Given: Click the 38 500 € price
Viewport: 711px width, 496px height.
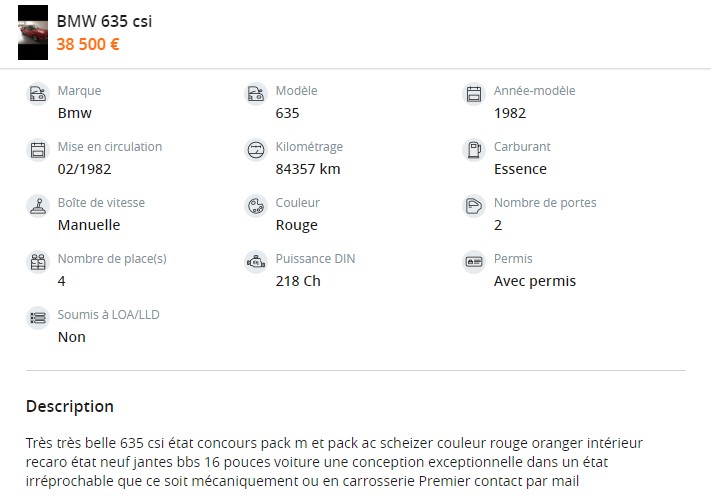Looking at the screenshot, I should coord(88,44).
